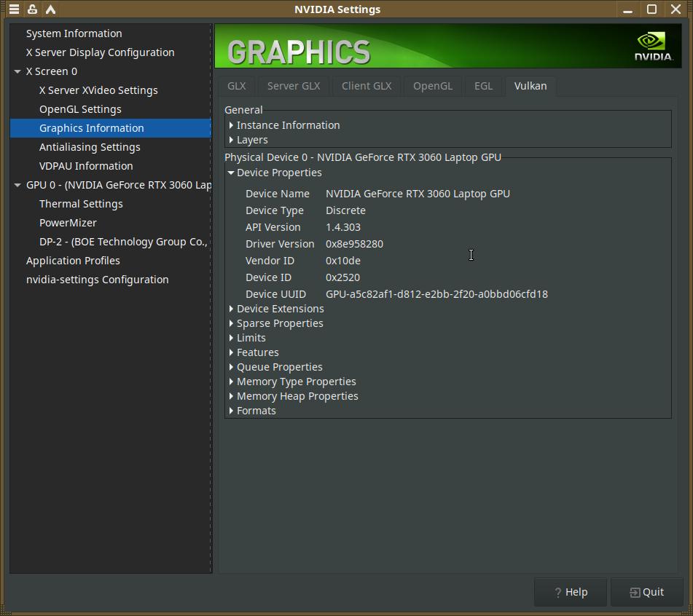Maximize the NVIDIA Settings window

pos(651,9)
